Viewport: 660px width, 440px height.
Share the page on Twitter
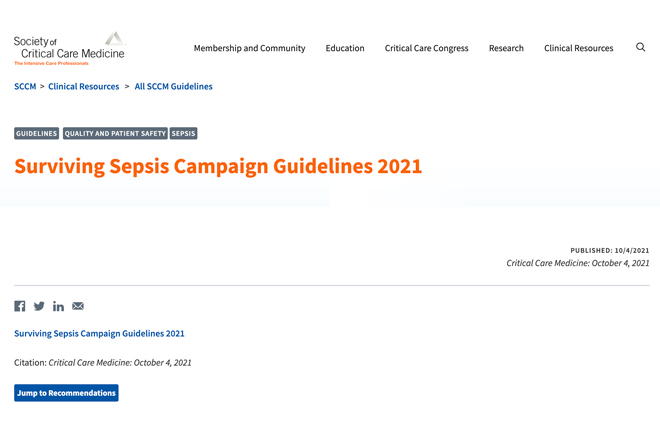[x=39, y=306]
